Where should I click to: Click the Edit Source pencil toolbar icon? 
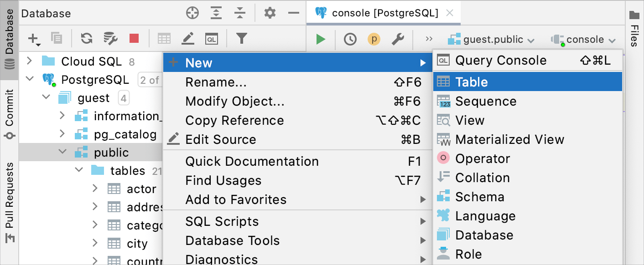click(x=187, y=39)
